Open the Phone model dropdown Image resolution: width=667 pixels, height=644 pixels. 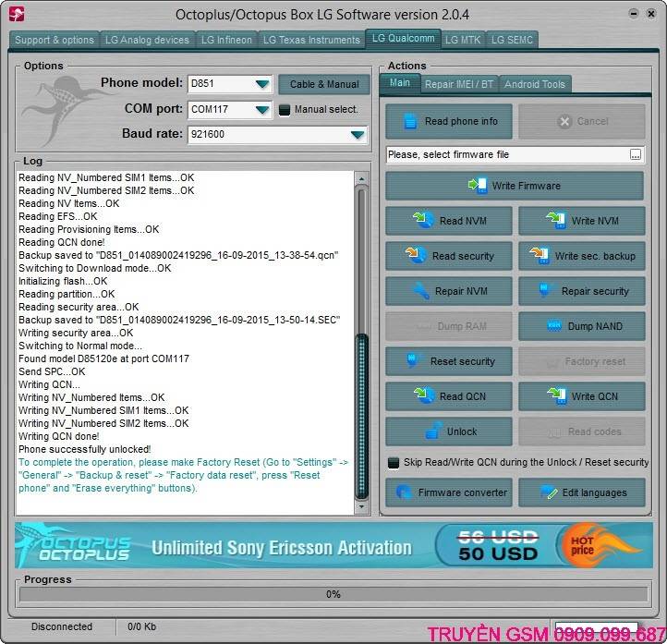(262, 84)
